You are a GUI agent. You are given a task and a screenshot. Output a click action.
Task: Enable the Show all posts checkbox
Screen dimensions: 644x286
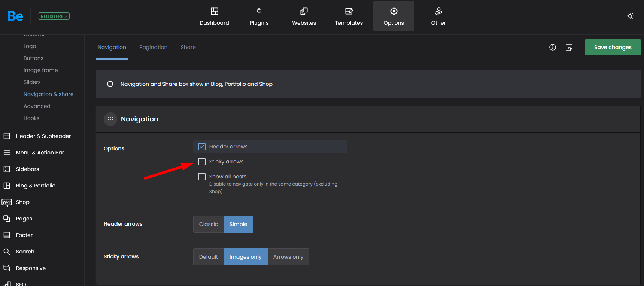tap(202, 177)
